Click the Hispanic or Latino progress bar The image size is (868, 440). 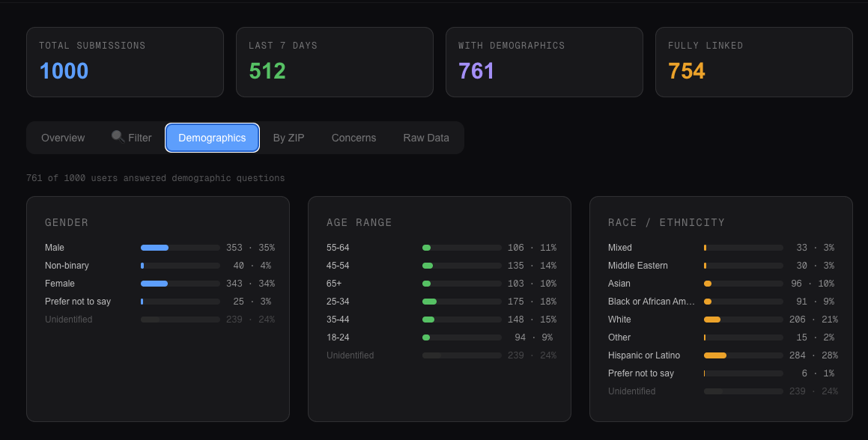(x=744, y=355)
